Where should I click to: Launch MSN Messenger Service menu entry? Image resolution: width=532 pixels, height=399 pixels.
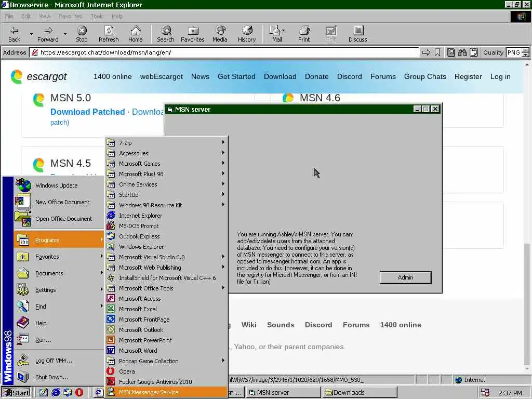coord(166,392)
